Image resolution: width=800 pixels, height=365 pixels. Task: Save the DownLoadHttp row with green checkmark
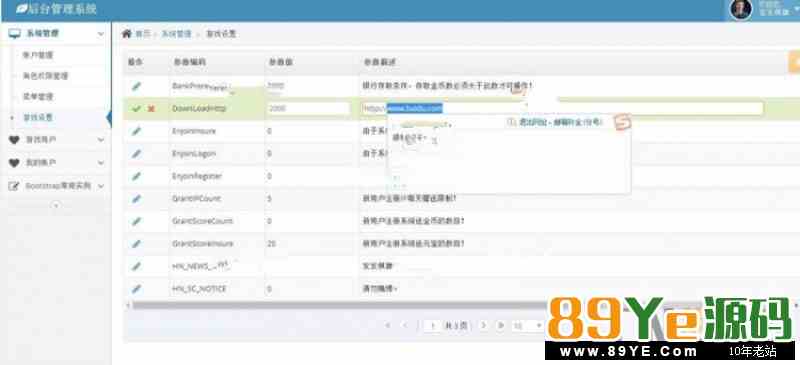click(x=136, y=109)
